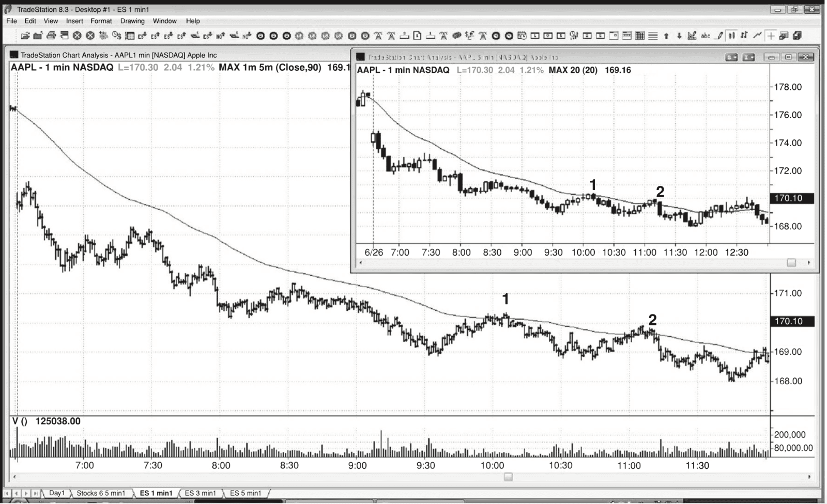827x504 pixels.
Task: Toggle the crosshair pointer tool
Action: [x=771, y=36]
